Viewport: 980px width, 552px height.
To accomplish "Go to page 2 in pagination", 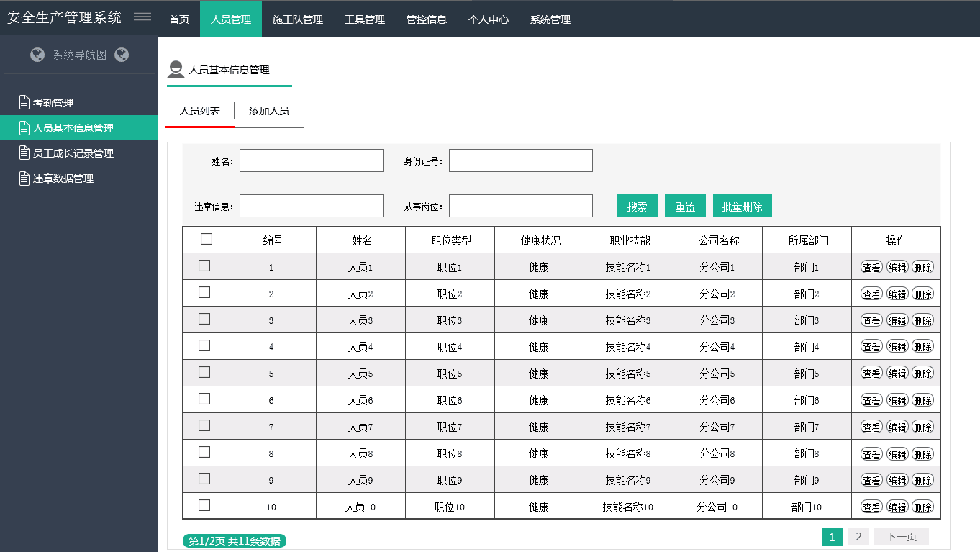I will 858,537.
